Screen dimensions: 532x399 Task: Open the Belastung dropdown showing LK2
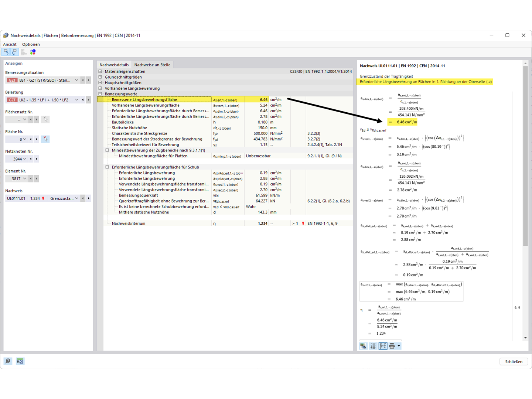coord(76,99)
